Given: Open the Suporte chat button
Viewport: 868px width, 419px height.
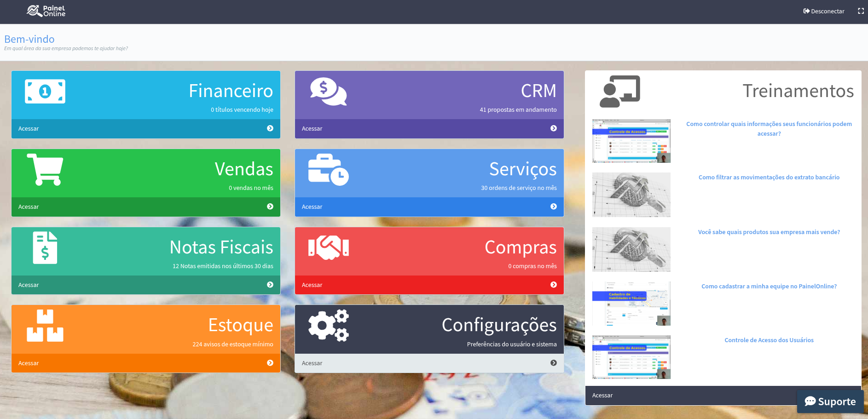Looking at the screenshot, I should [830, 402].
